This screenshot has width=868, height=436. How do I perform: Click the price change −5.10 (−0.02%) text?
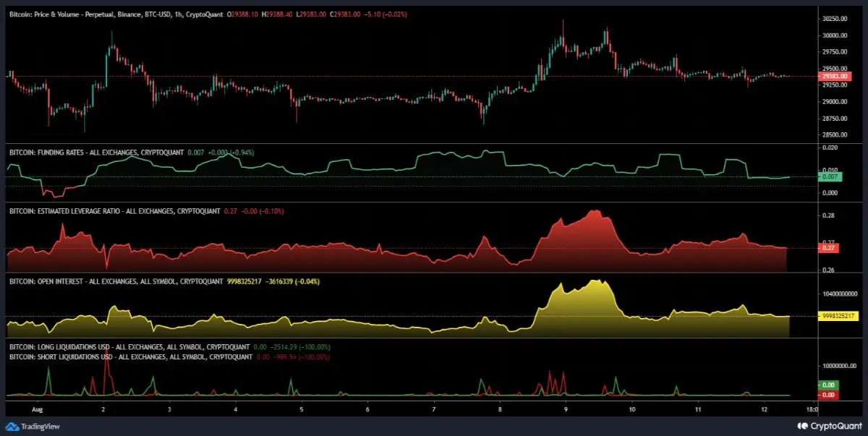pyautogui.click(x=386, y=14)
